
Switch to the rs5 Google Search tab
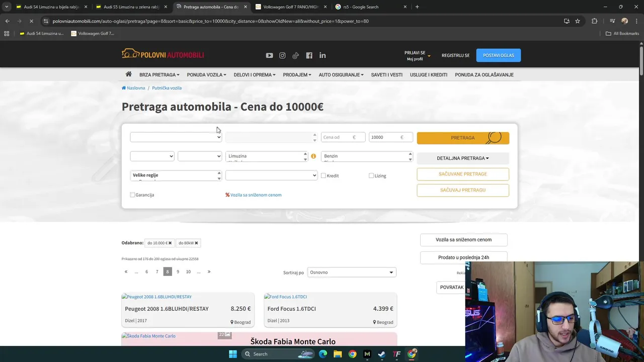(372, 7)
